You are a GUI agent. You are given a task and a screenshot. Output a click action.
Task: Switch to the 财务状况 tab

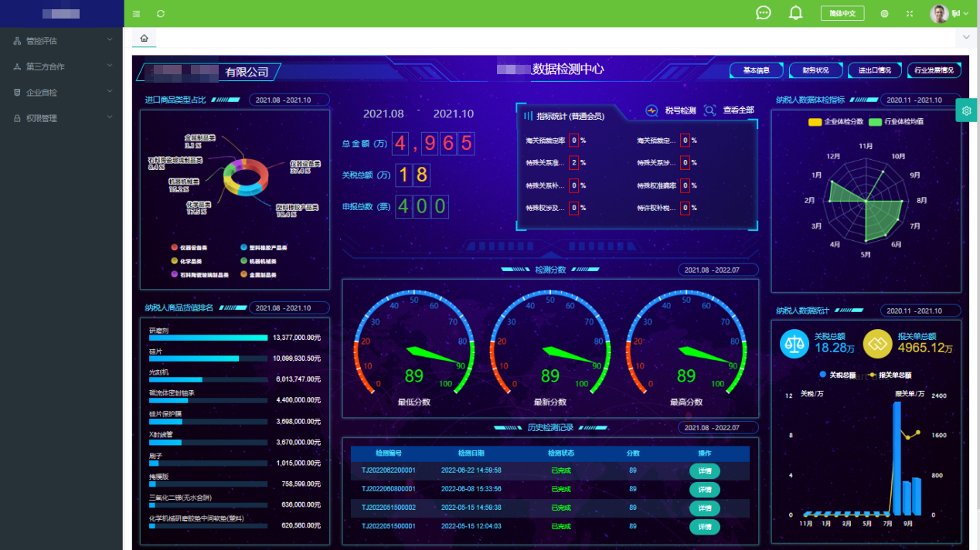tap(816, 70)
